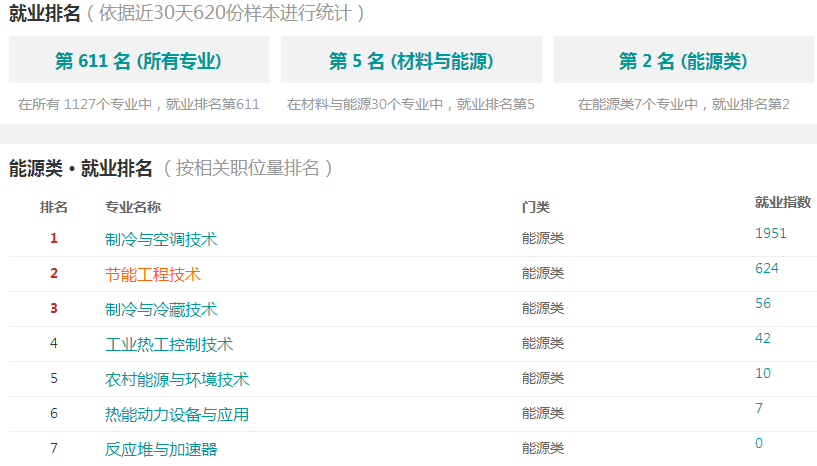
Task: Click the 能源类 cell in 工业热工控制技术 row
Action: [543, 343]
